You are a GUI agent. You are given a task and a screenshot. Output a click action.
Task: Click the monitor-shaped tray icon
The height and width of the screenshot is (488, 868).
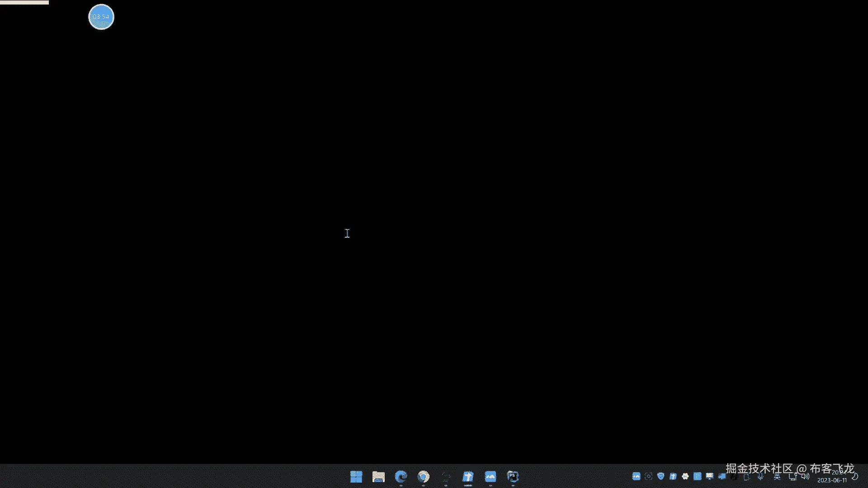coord(710,476)
